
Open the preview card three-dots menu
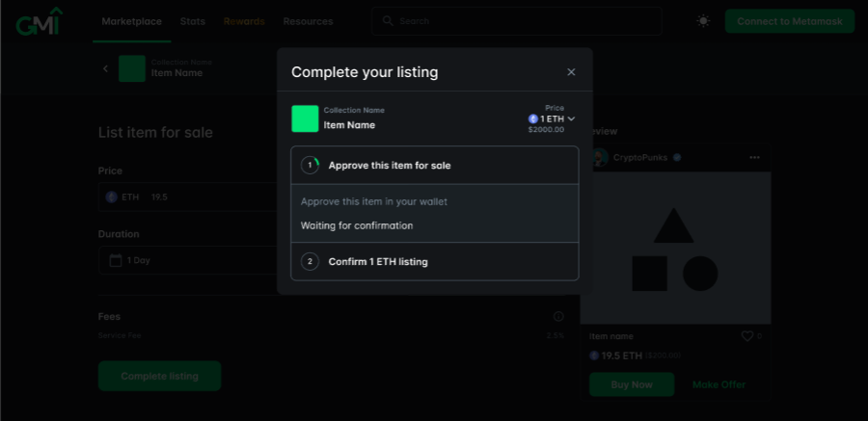pos(754,158)
